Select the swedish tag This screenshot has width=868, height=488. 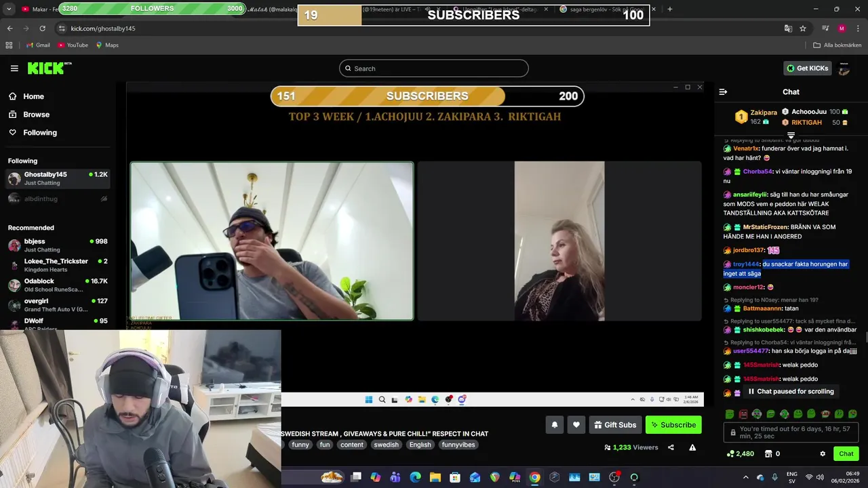click(x=386, y=445)
